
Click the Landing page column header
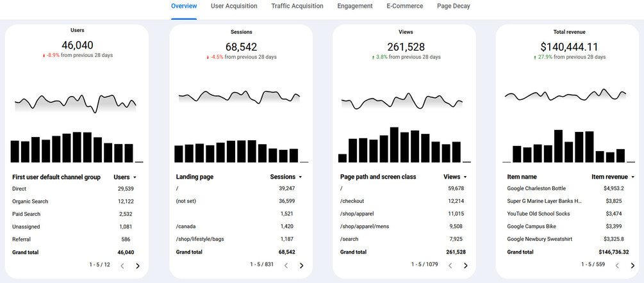click(195, 177)
